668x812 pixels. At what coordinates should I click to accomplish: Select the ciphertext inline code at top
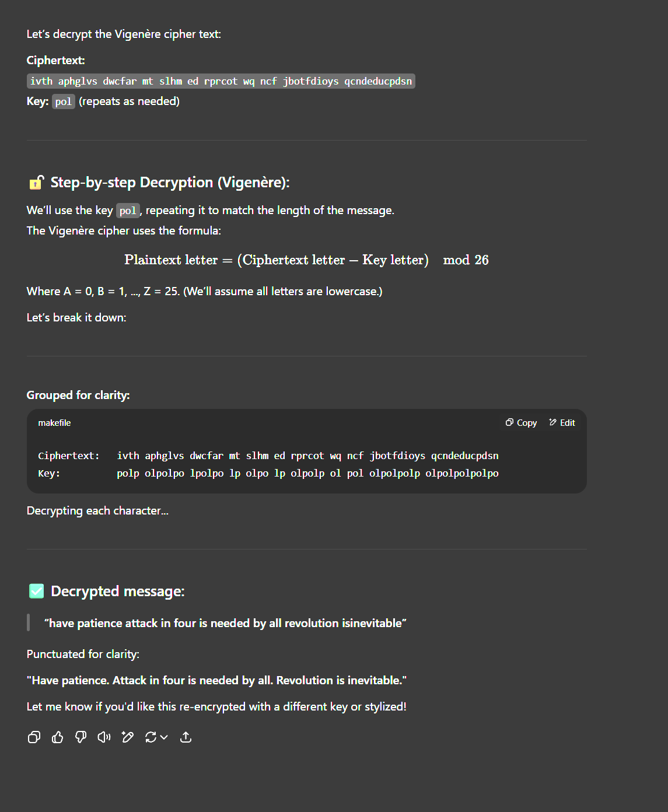tap(221, 81)
